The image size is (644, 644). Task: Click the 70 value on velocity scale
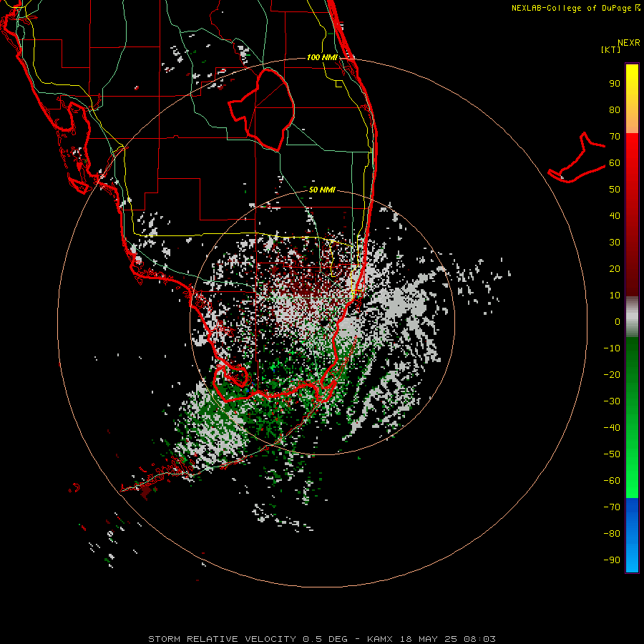tap(615, 137)
